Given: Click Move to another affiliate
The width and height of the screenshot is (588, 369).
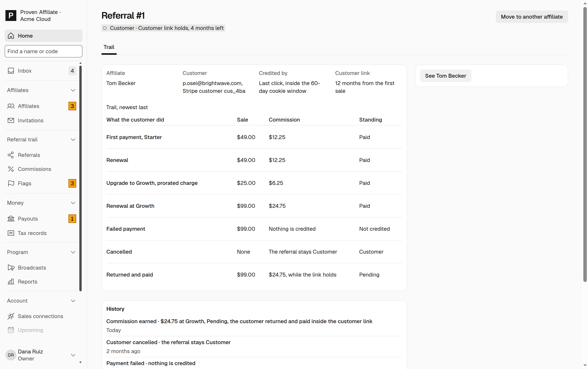Looking at the screenshot, I should click(532, 17).
